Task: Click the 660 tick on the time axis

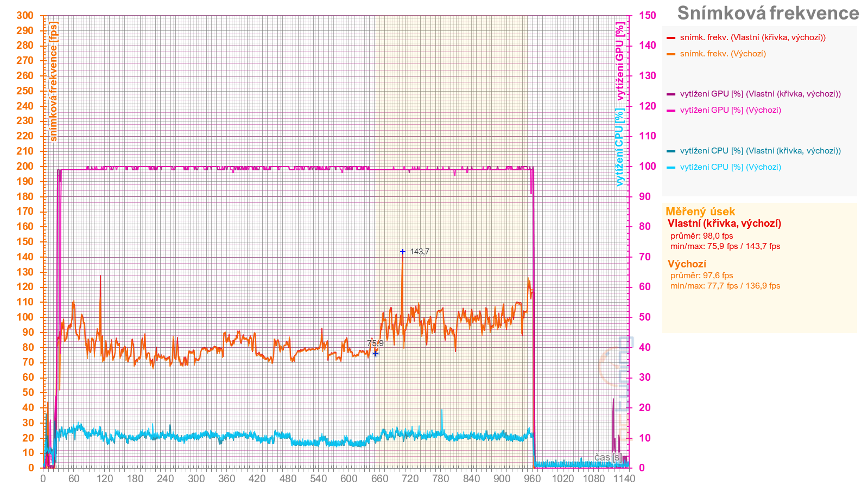Action: (379, 478)
